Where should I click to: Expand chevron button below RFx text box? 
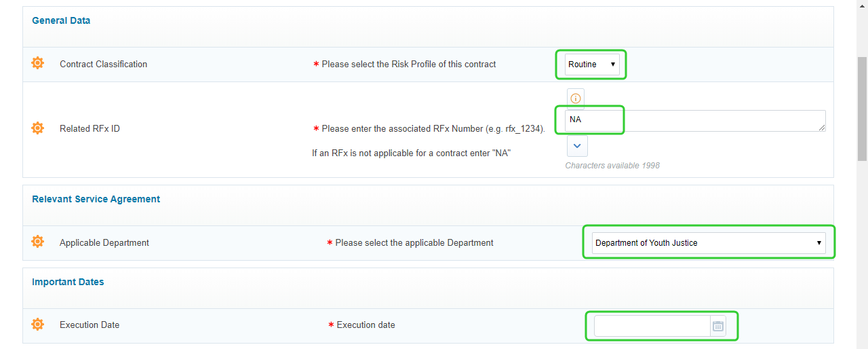pos(577,146)
